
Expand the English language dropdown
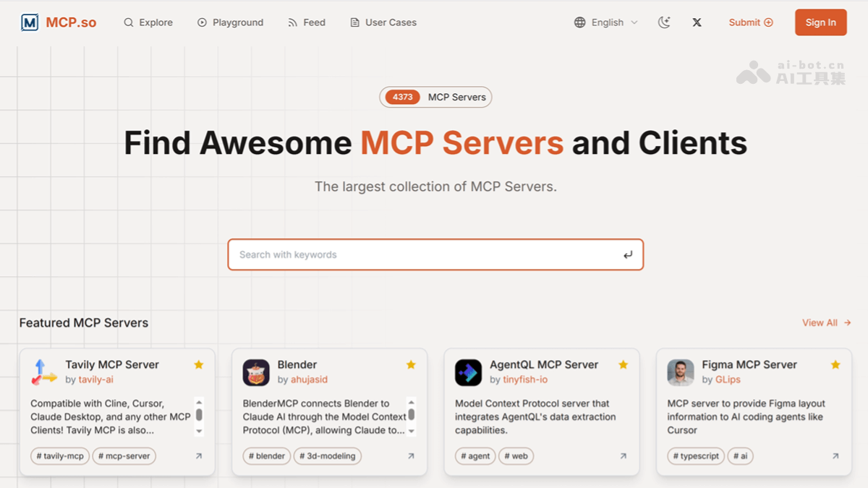(x=606, y=22)
